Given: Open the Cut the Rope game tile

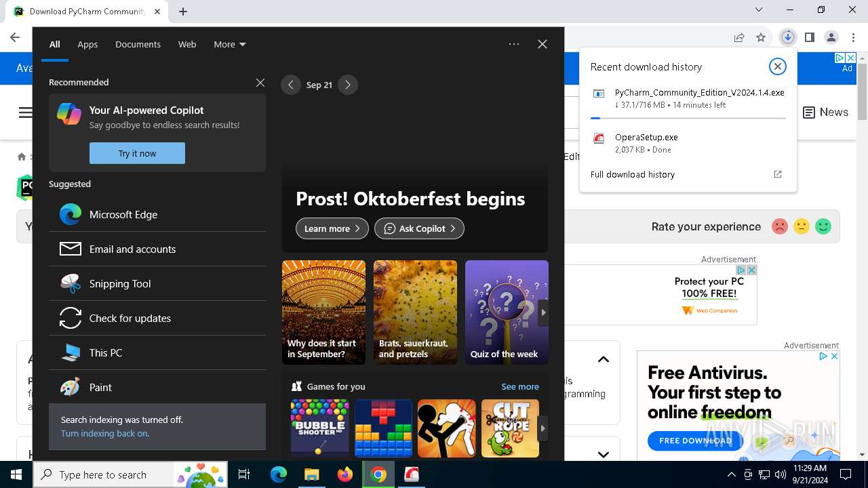Looking at the screenshot, I should click(x=510, y=428).
